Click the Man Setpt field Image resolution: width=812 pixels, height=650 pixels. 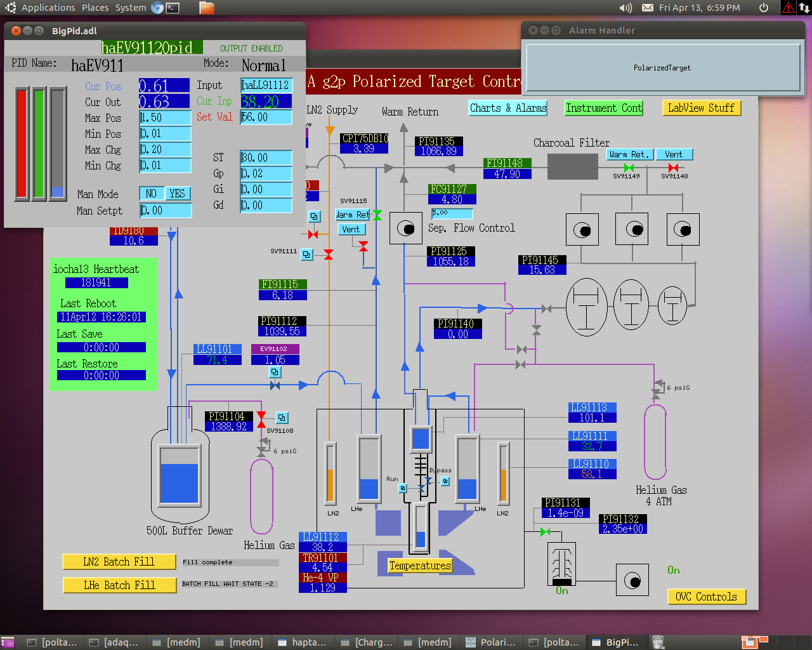166,211
